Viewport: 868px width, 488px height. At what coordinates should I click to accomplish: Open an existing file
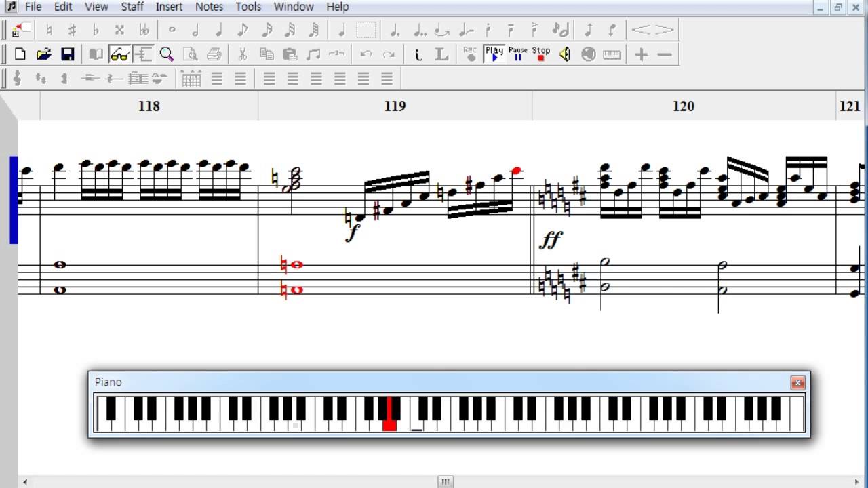[x=43, y=54]
